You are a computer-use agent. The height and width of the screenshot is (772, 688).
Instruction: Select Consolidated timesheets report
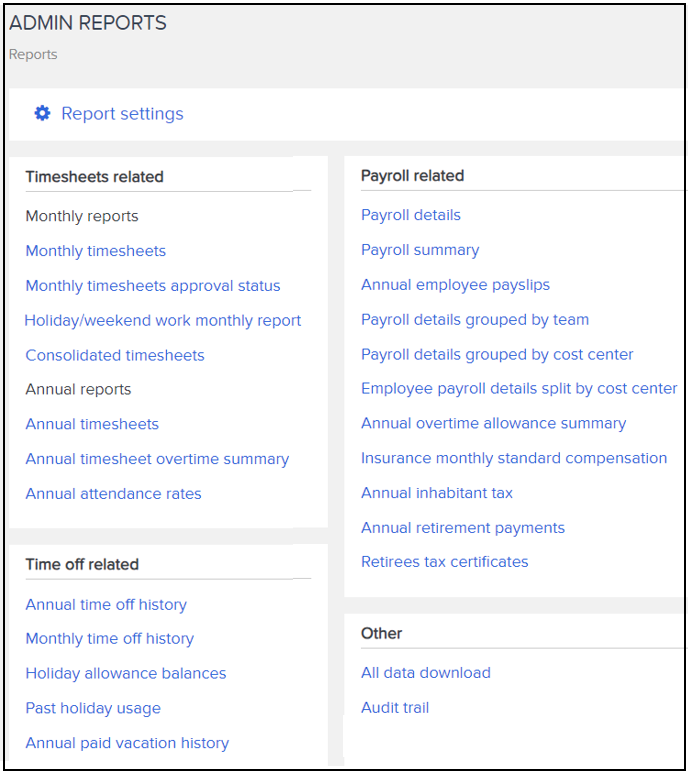click(x=115, y=355)
